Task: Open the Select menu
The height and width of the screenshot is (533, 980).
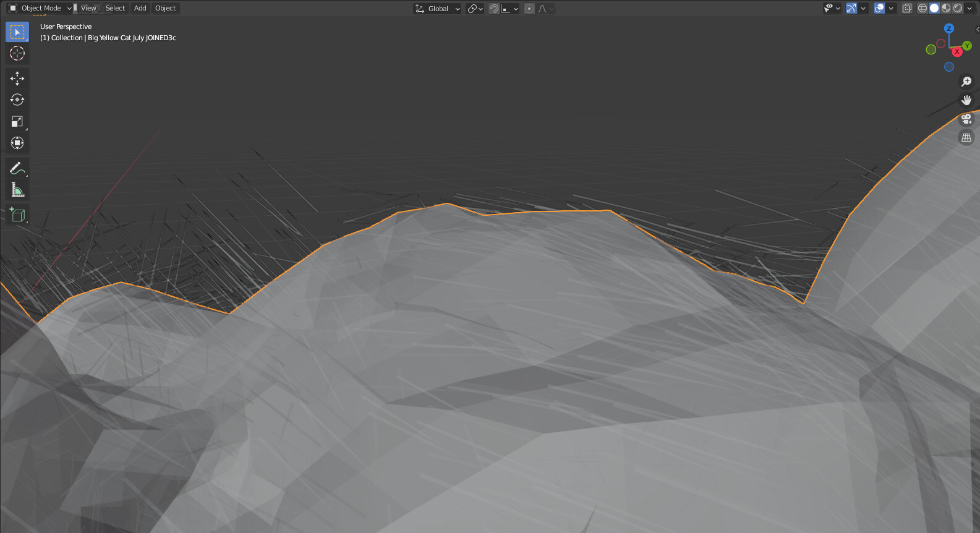Action: (x=115, y=8)
